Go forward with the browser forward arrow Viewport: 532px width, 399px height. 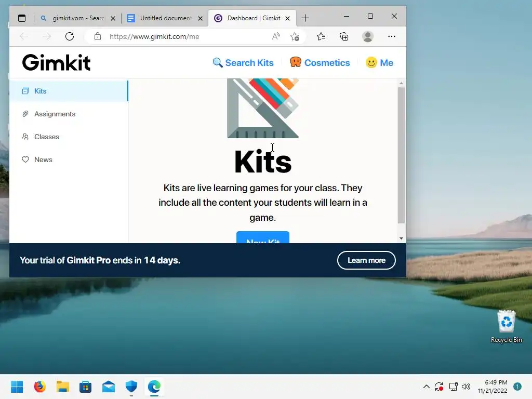47,36
